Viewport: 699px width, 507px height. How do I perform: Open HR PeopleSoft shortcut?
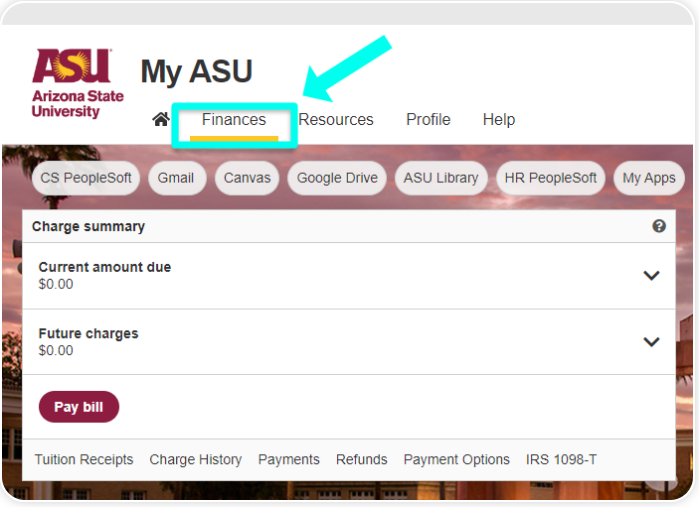550,178
